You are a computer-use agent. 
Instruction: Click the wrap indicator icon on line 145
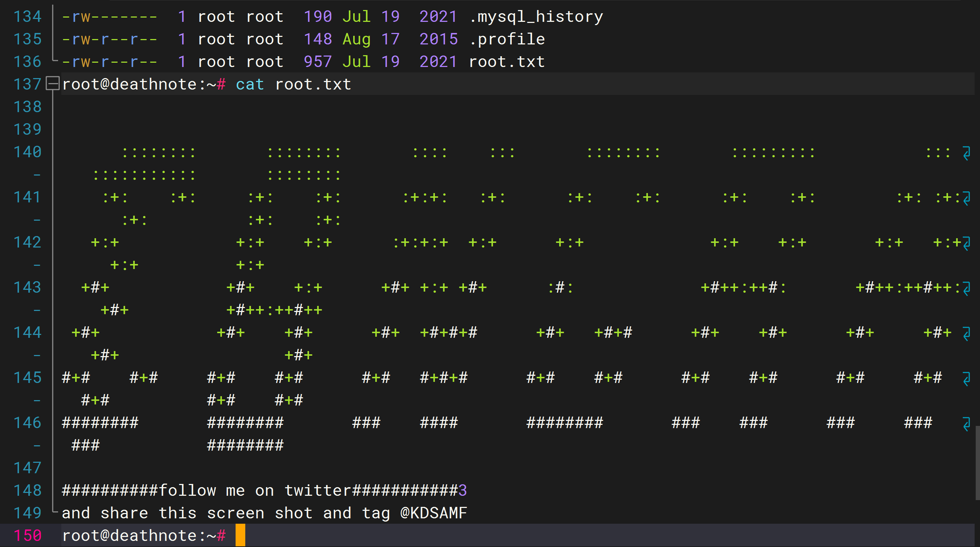[x=967, y=379]
